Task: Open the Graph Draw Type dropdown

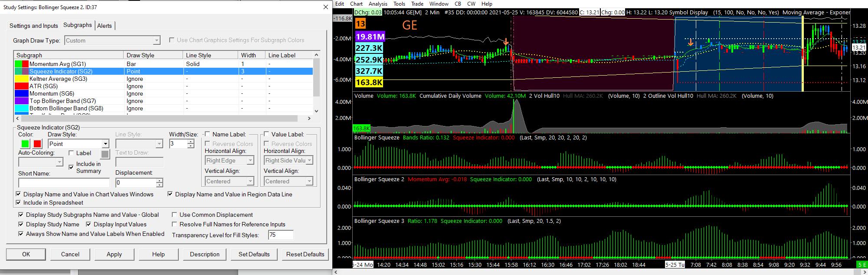Action: coord(157,40)
